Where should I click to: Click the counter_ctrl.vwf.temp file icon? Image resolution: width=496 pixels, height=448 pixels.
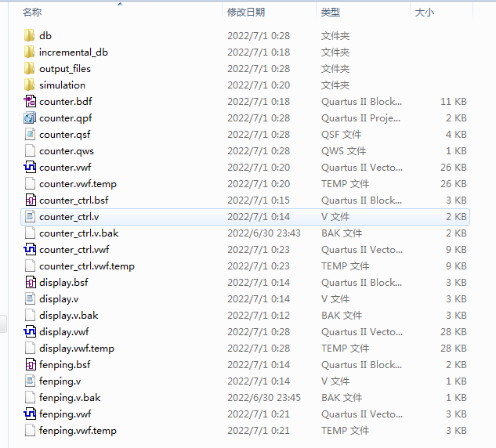coord(30,266)
